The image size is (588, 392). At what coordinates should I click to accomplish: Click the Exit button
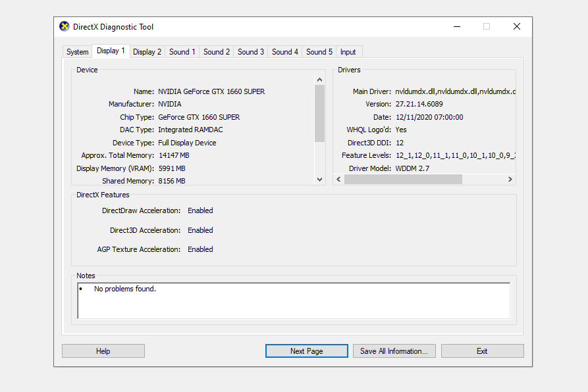[x=482, y=351]
